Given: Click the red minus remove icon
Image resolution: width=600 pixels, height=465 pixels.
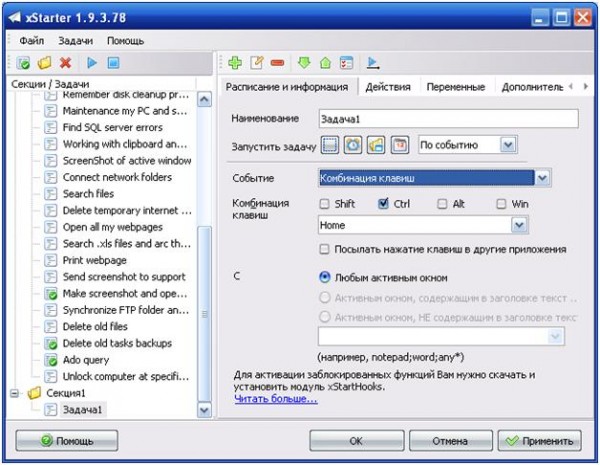Looking at the screenshot, I should point(277,63).
